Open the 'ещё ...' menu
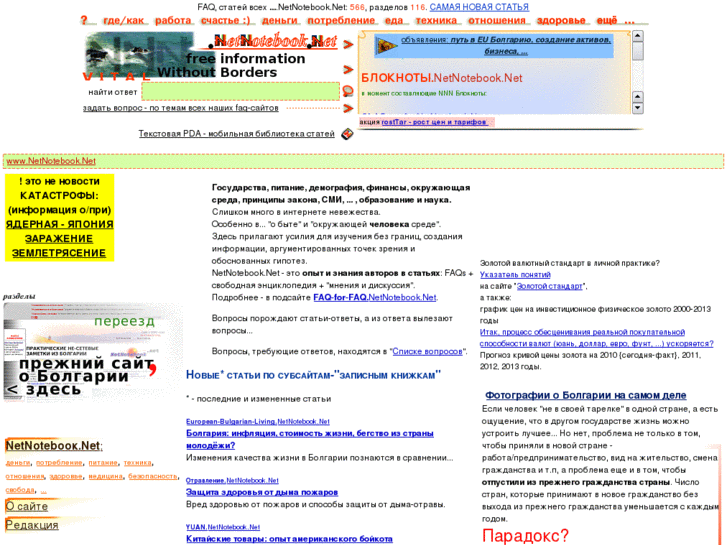The width and height of the screenshot is (727, 545). coord(616,20)
